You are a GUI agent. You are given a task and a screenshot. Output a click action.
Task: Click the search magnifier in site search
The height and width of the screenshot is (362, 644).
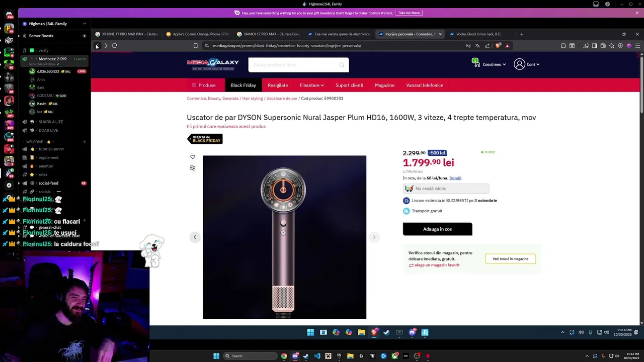342,65
